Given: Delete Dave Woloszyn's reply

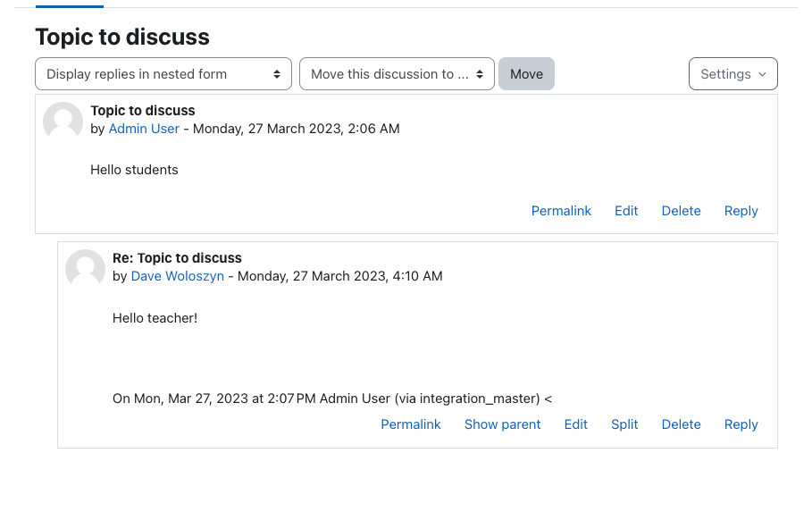Looking at the screenshot, I should (x=681, y=424).
